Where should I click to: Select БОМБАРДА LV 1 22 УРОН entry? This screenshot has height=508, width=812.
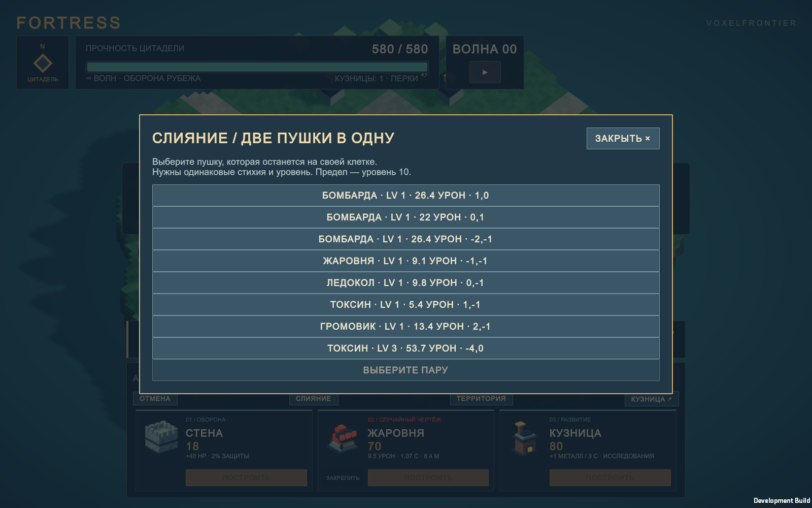[x=405, y=217]
